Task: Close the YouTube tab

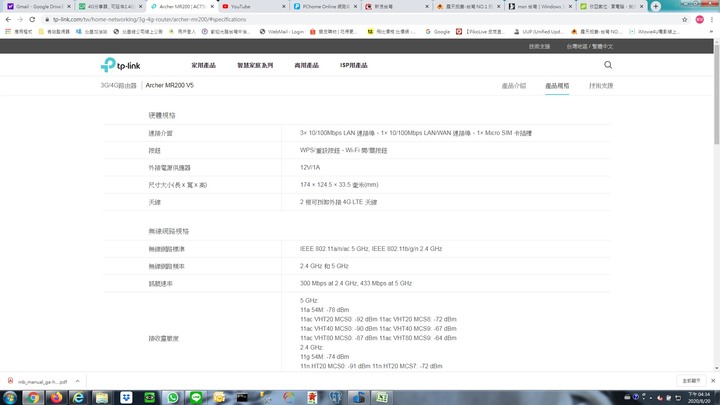Action: pyautogui.click(x=283, y=6)
